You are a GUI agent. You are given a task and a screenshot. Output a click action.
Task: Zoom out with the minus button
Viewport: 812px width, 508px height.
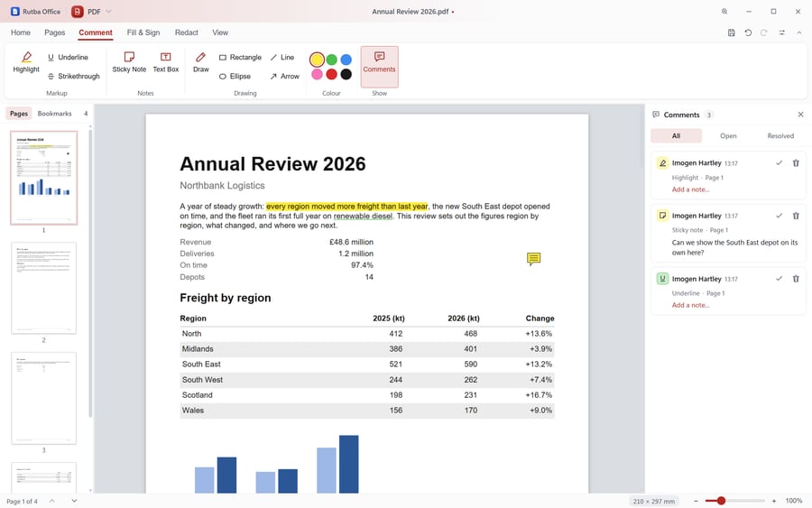[x=696, y=501]
